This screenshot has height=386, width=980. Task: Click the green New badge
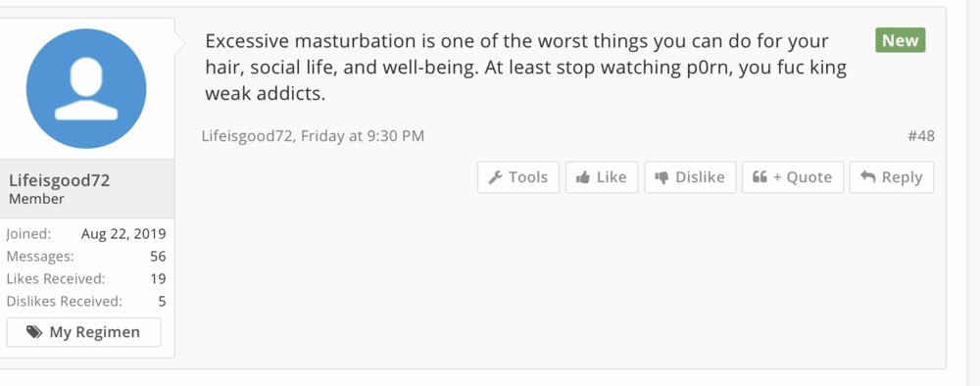point(900,40)
